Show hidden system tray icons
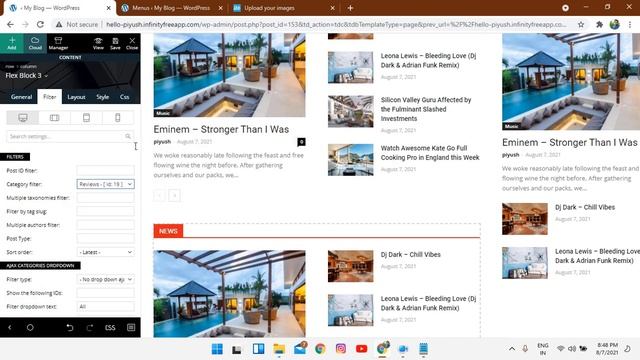The height and width of the screenshot is (360, 640). coord(511,349)
